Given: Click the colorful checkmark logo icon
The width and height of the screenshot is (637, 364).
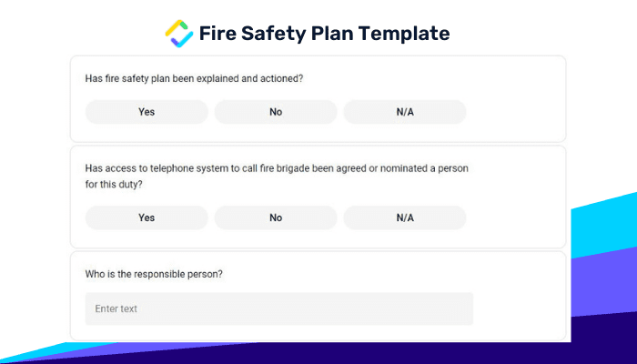Looking at the screenshot, I should click(x=179, y=34).
